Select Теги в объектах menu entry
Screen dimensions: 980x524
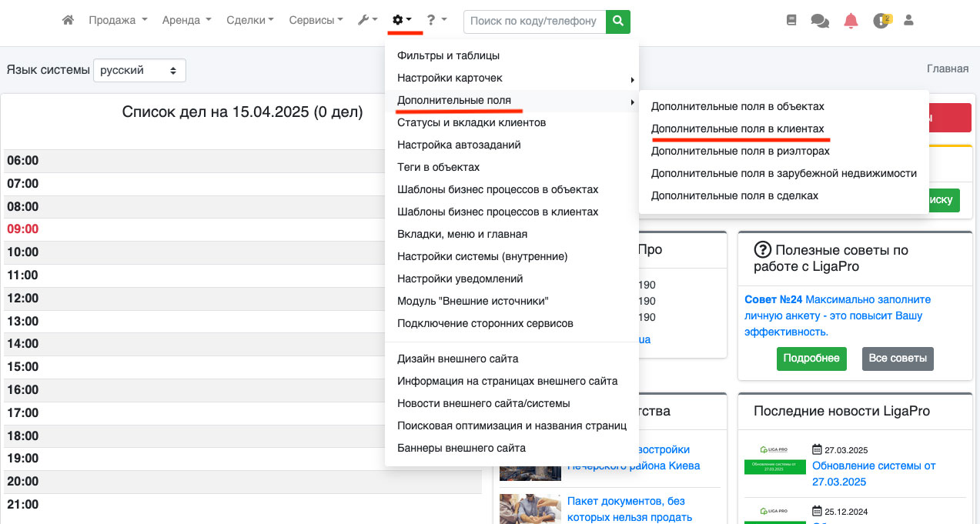pos(438,167)
